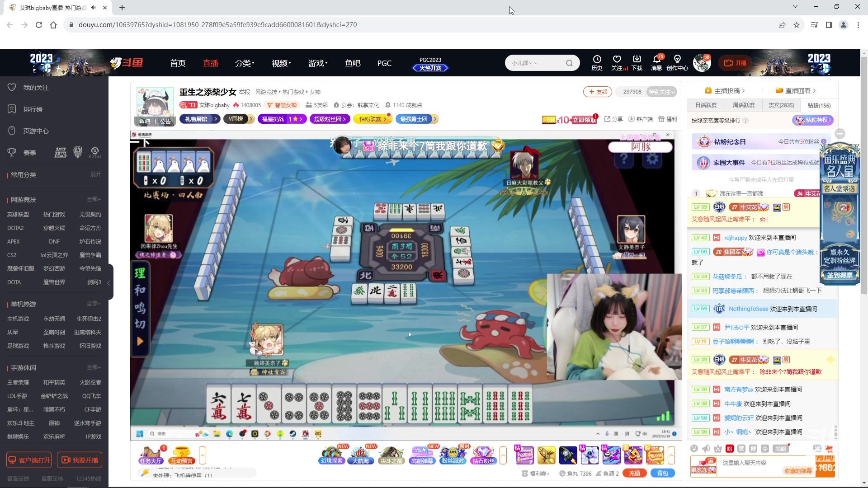Open the 高能弹幕 icon
Screen dimensions: 868x488
point(422,455)
